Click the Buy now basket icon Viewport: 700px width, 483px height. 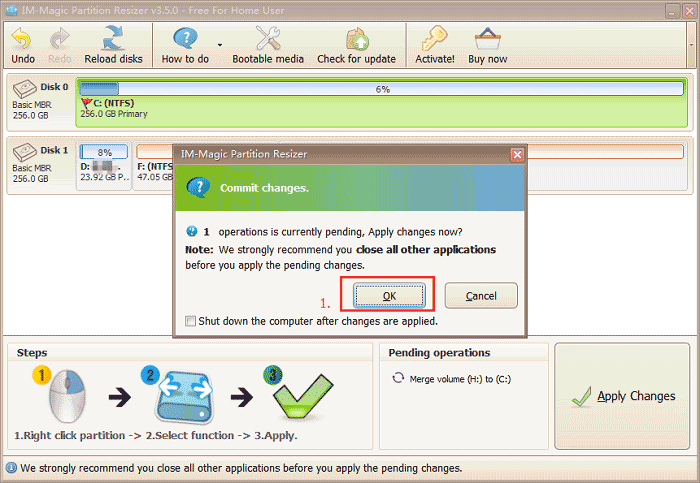[488, 38]
